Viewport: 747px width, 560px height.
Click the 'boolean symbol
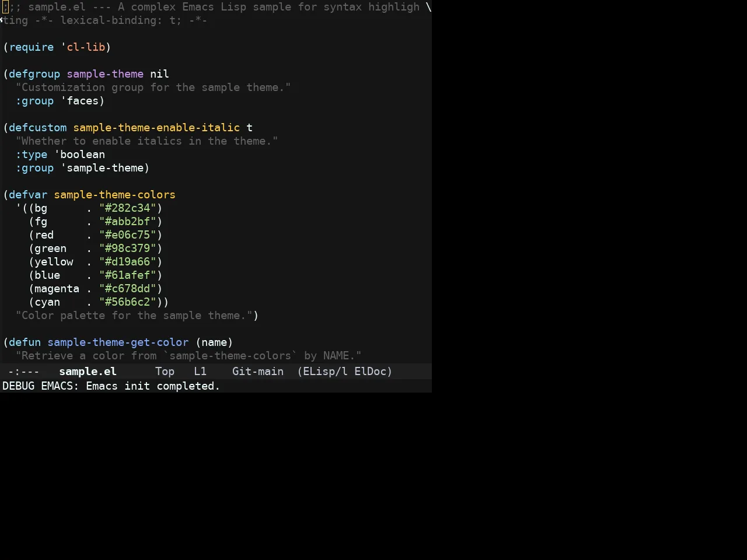(x=79, y=155)
